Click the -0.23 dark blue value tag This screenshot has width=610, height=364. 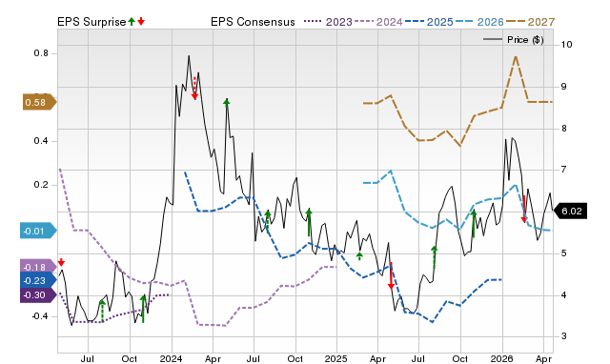pyautogui.click(x=38, y=280)
